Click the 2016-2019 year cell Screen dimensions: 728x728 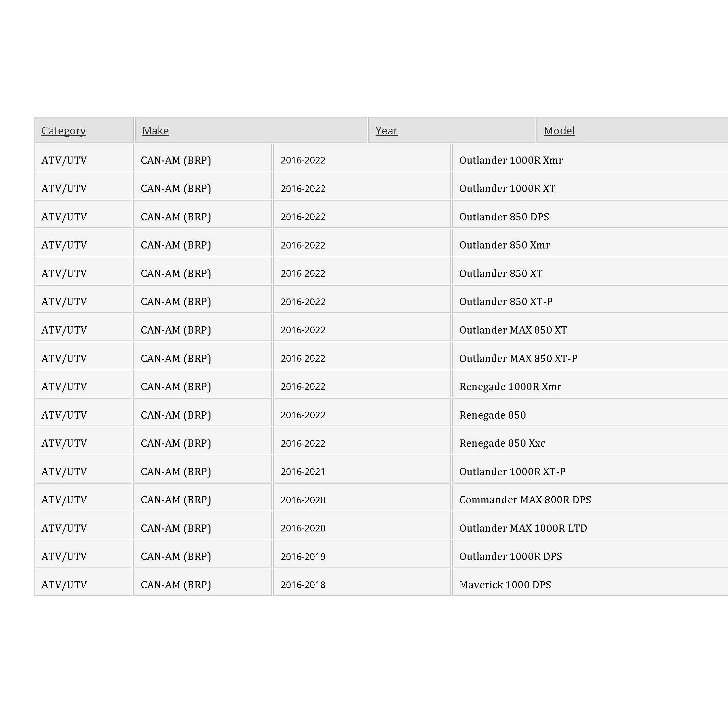pyautogui.click(x=362, y=554)
